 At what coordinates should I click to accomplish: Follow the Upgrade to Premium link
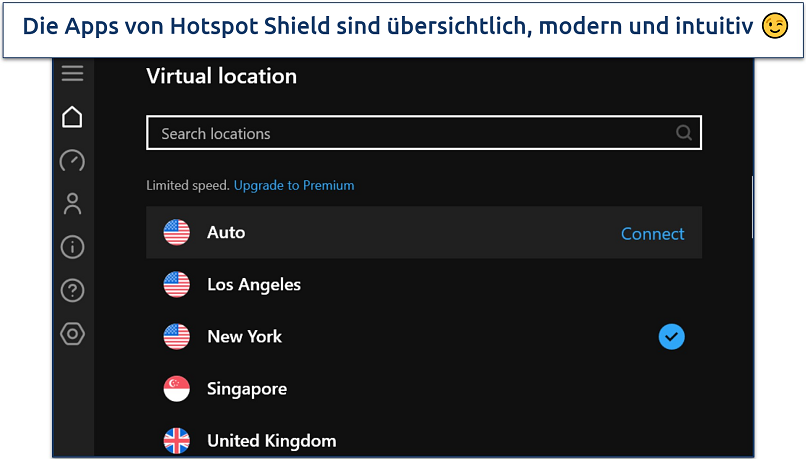(294, 185)
